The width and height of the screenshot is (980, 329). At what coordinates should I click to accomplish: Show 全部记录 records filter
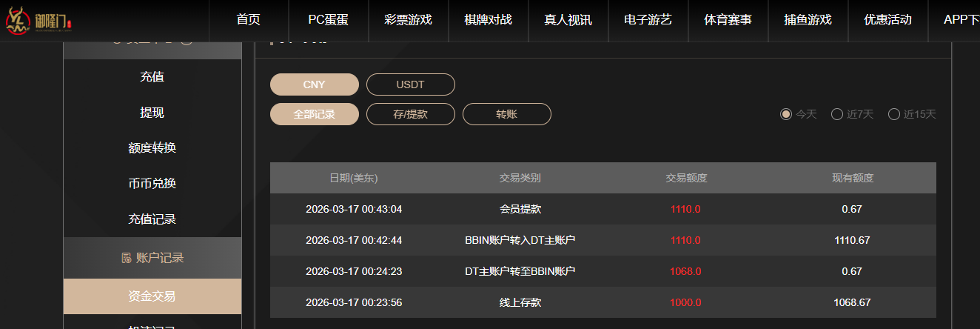click(x=315, y=114)
